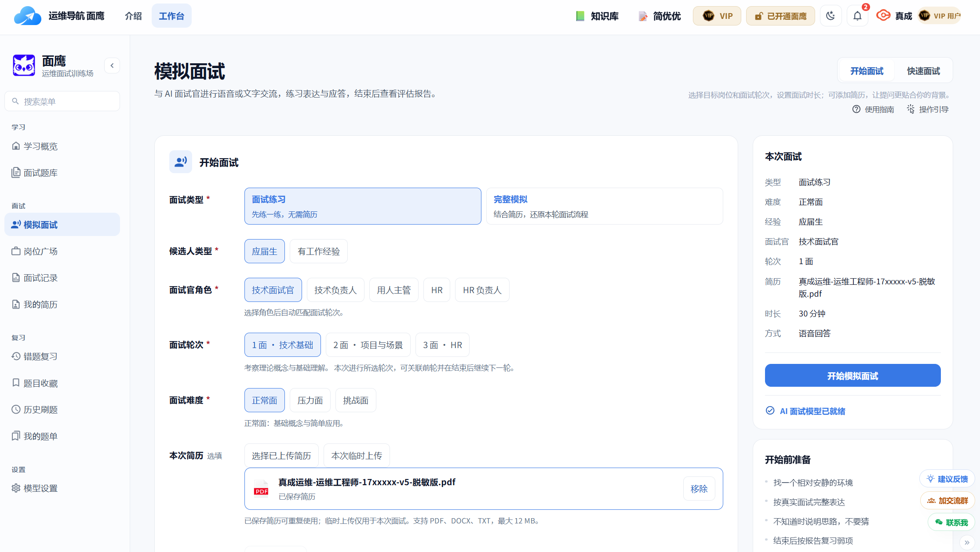This screenshot has height=552, width=980.
Task: Click the VIP badge button
Action: coord(717,16)
